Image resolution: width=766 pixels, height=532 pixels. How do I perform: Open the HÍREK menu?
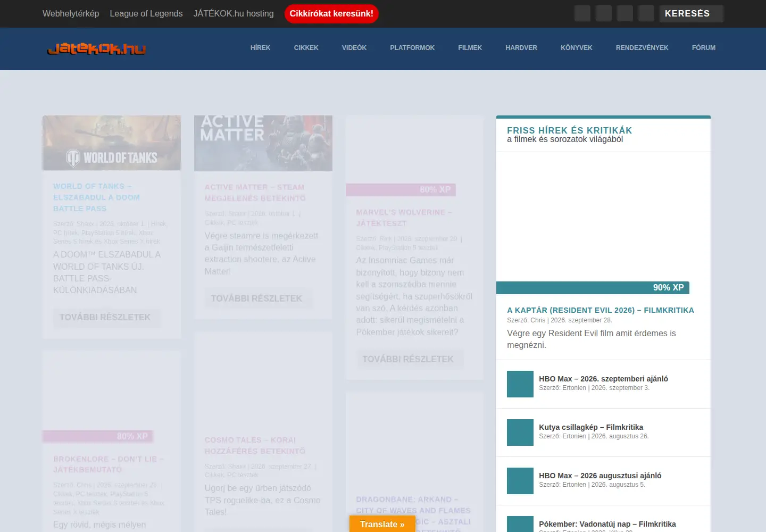coord(261,48)
